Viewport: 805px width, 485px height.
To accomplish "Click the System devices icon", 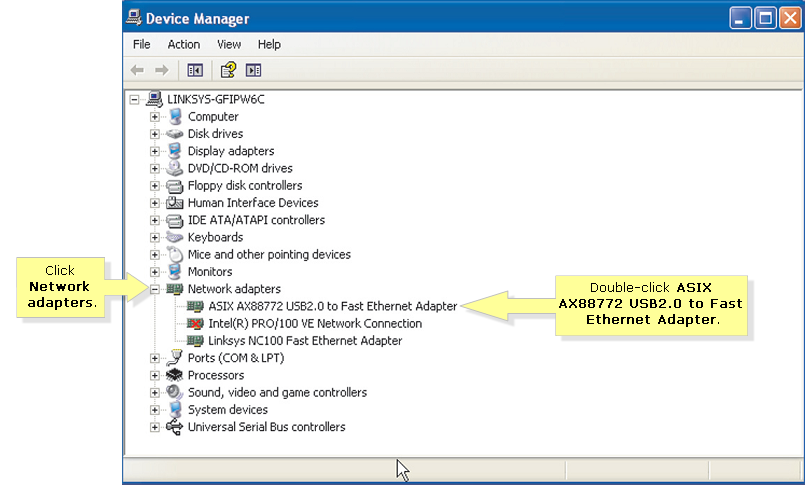I will pos(175,410).
